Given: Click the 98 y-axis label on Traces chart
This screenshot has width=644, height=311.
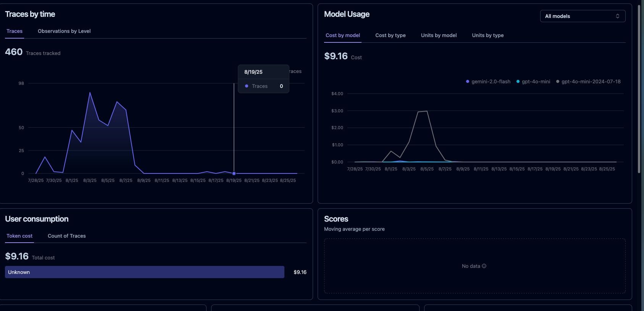Looking at the screenshot, I should pyautogui.click(x=21, y=83).
